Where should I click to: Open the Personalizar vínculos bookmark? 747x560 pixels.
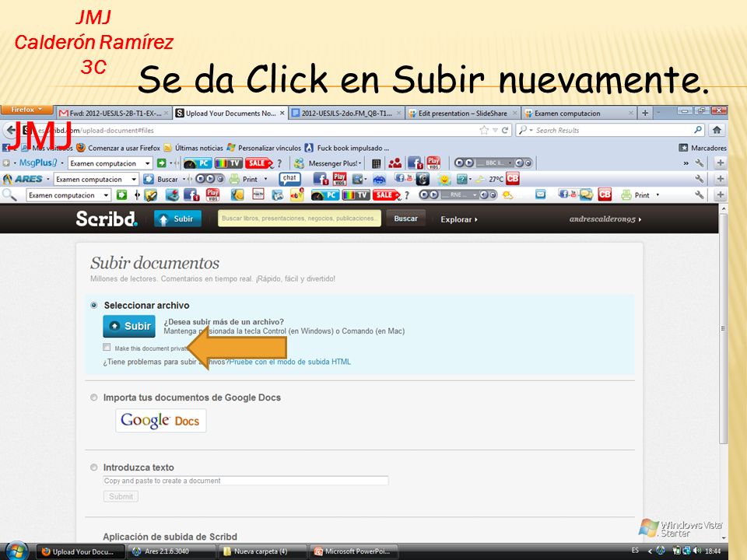point(264,148)
